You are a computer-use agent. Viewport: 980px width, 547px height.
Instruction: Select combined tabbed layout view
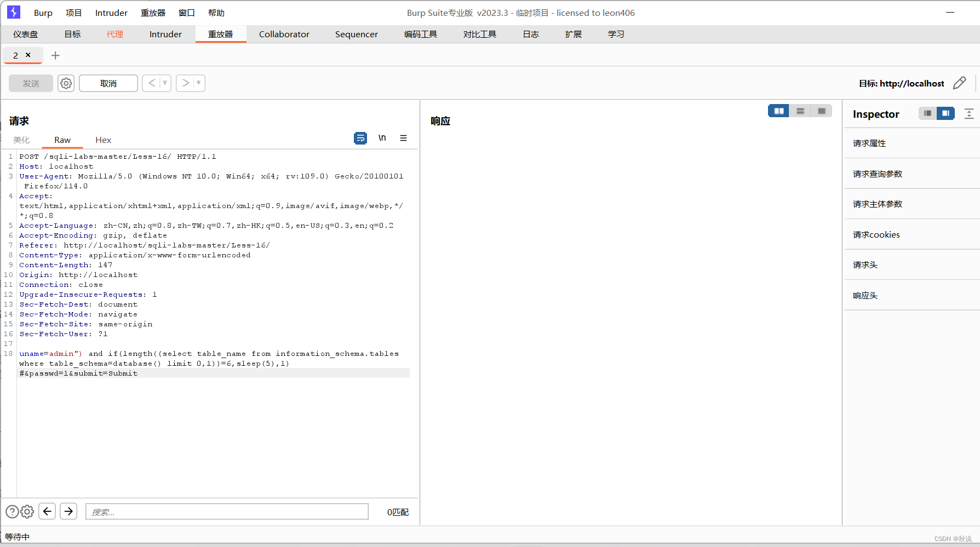tap(822, 111)
